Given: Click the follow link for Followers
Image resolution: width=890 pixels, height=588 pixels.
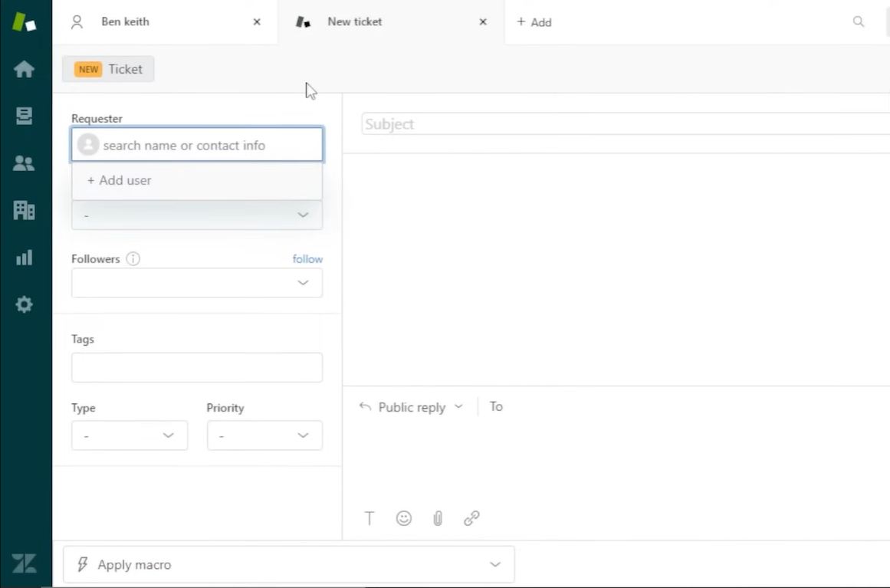Looking at the screenshot, I should click(307, 258).
